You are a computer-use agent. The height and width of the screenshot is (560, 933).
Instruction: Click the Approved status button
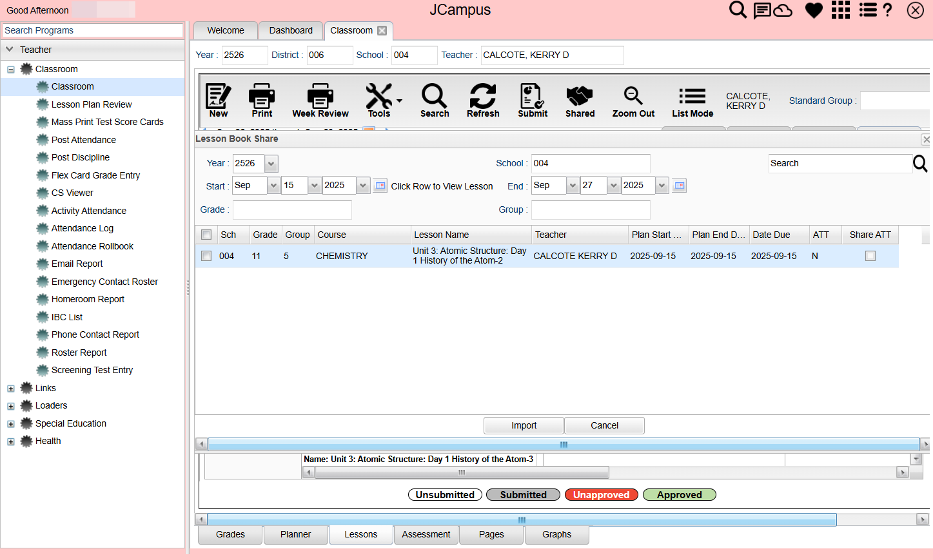click(x=680, y=495)
